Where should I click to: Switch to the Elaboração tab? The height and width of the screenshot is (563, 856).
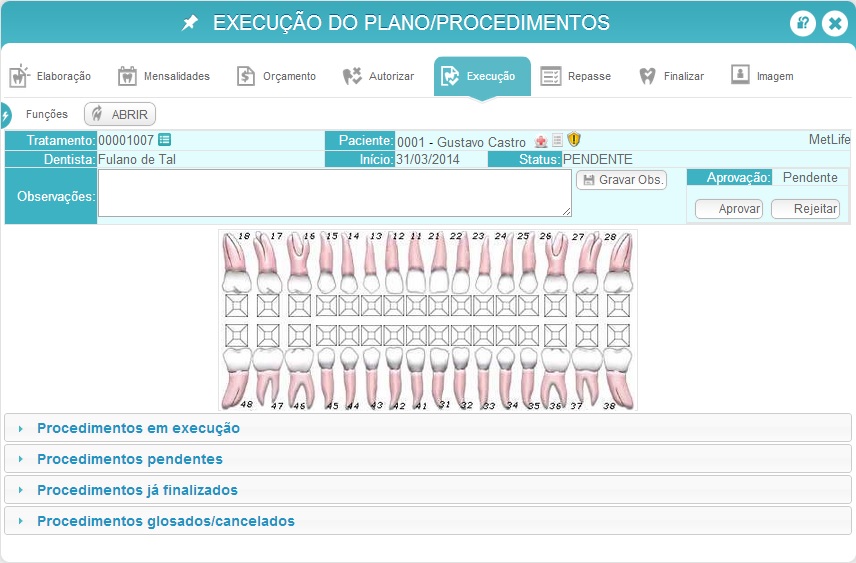(50, 76)
